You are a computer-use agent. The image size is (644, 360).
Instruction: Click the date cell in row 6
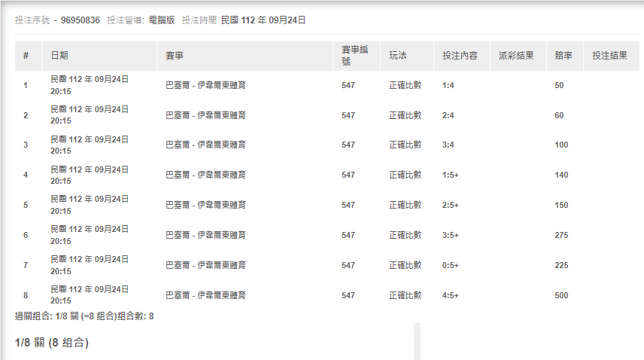coord(90,235)
